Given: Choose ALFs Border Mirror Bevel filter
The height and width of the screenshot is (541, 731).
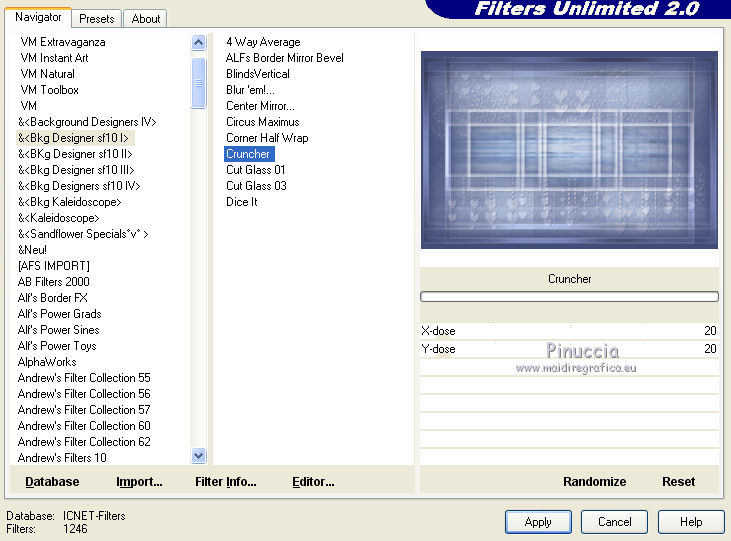Looking at the screenshot, I should (284, 58).
